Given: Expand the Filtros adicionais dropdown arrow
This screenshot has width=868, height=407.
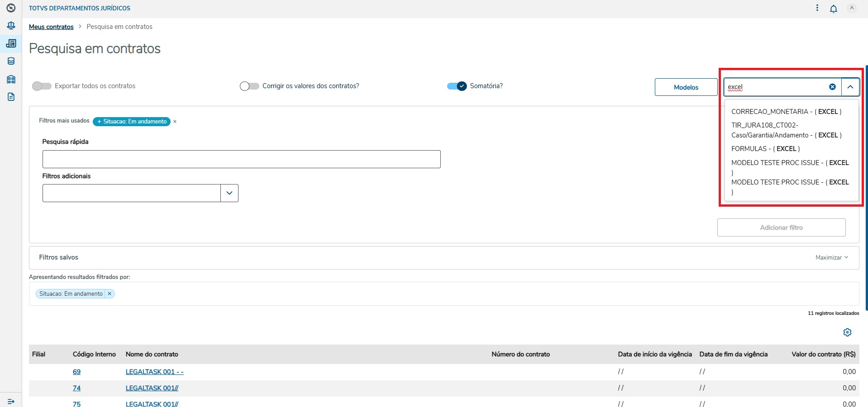Looking at the screenshot, I should click(x=229, y=193).
